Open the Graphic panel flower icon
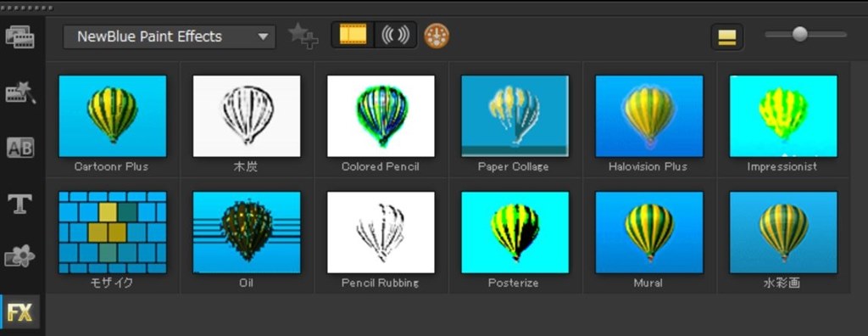868x336 pixels. pos(20,256)
